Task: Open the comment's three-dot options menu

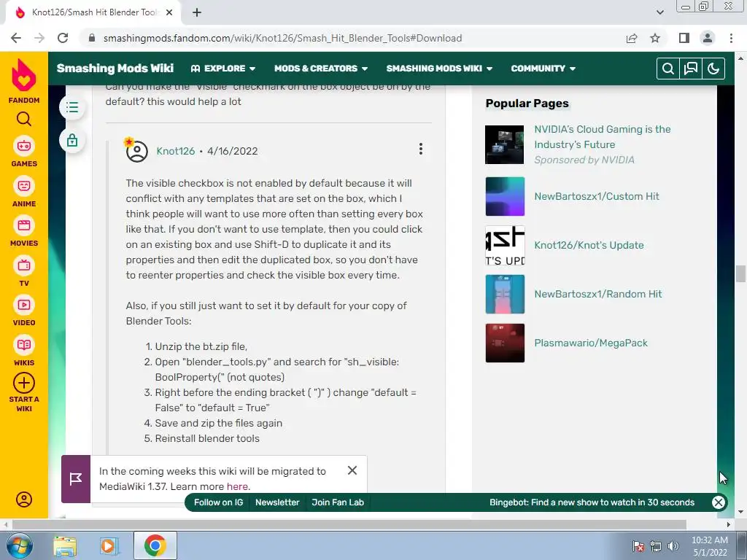Action: coord(421,149)
